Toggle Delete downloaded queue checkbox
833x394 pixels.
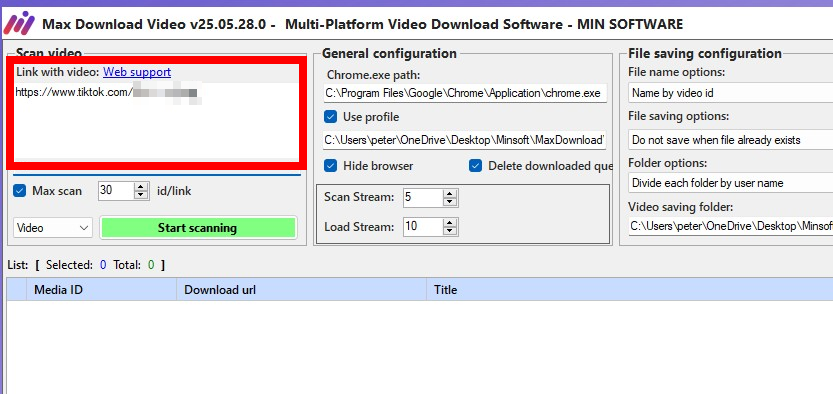point(475,166)
